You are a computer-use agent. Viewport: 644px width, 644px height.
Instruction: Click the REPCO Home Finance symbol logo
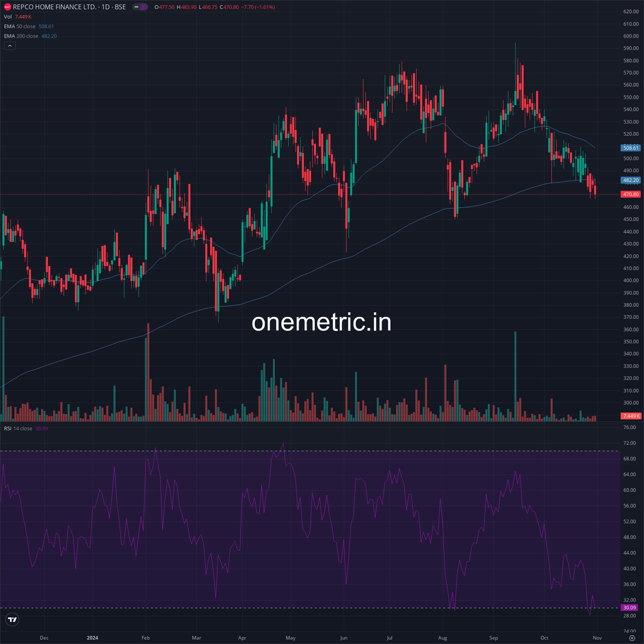coord(7,7)
